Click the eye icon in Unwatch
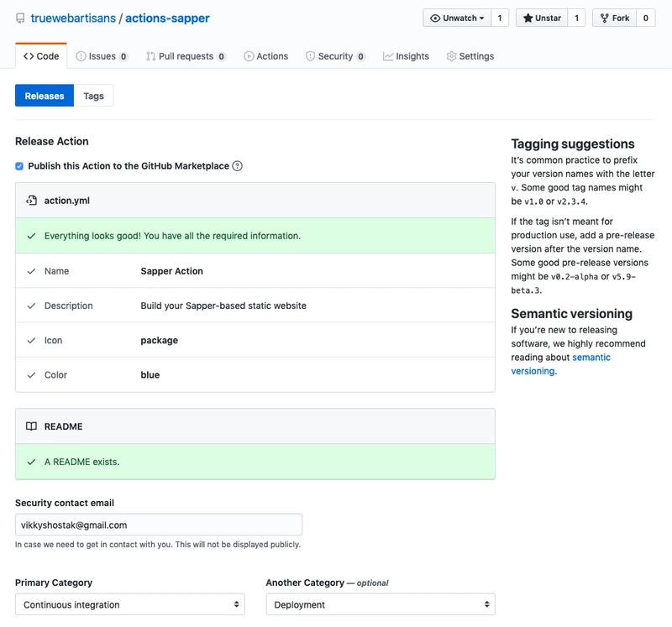 [x=435, y=18]
